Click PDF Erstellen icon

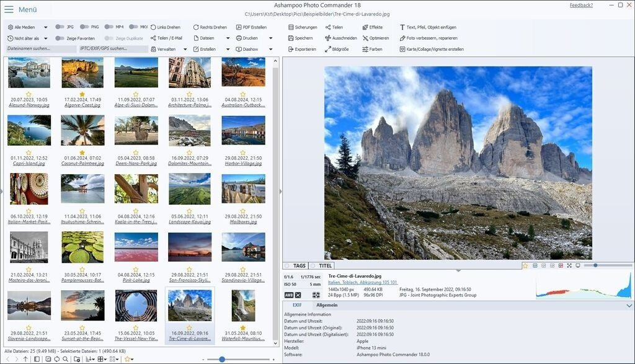click(x=238, y=27)
